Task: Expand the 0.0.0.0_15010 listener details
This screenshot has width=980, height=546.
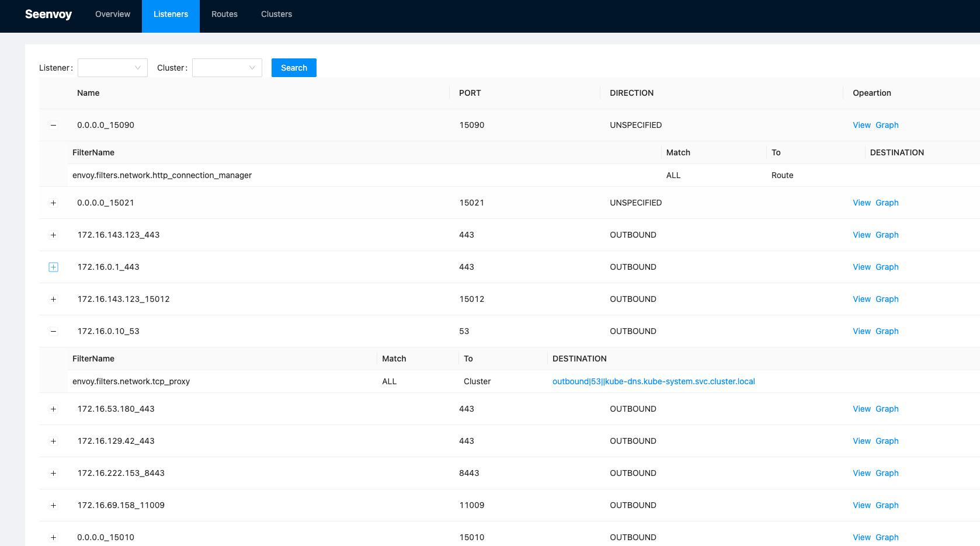Action: point(53,537)
